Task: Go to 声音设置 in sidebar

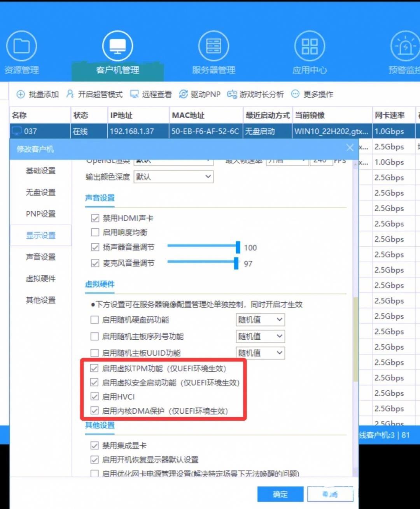Action: coord(41,257)
